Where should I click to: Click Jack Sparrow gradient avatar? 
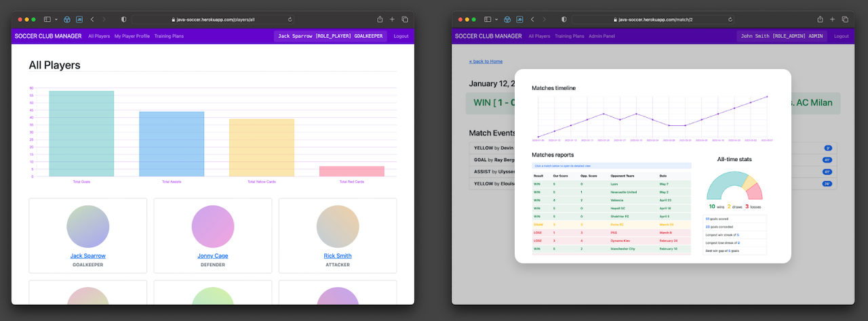(87, 226)
